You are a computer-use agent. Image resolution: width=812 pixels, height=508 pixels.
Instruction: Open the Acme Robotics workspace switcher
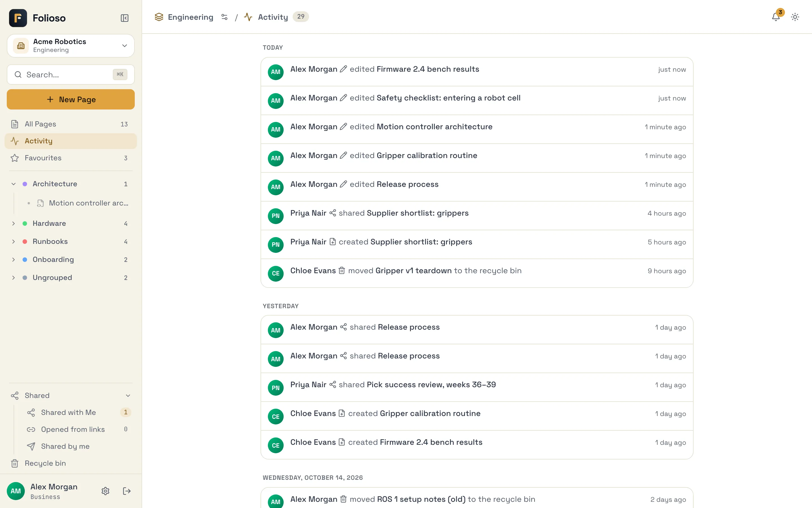(71, 45)
